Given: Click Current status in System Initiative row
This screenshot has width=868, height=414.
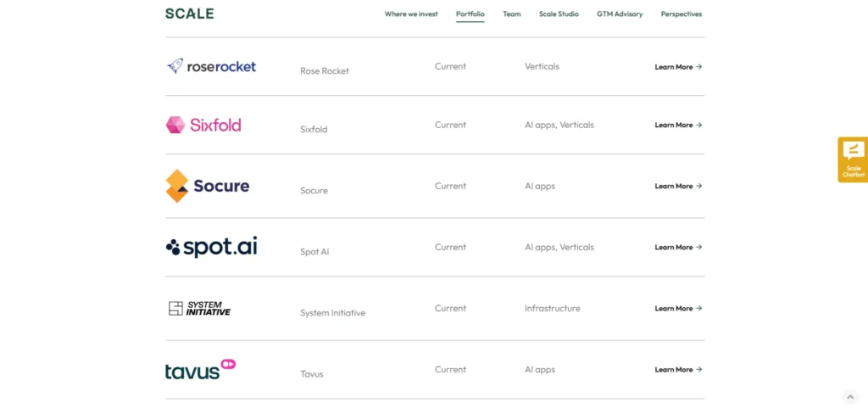Looking at the screenshot, I should coord(451,308).
